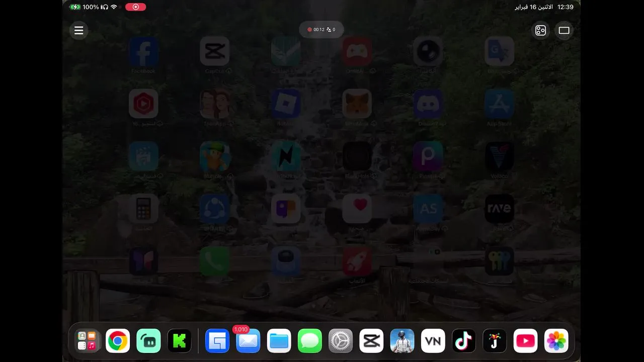Image resolution: width=644 pixels, height=362 pixels.
Task: Open the red rocket games app
Action: (357, 261)
